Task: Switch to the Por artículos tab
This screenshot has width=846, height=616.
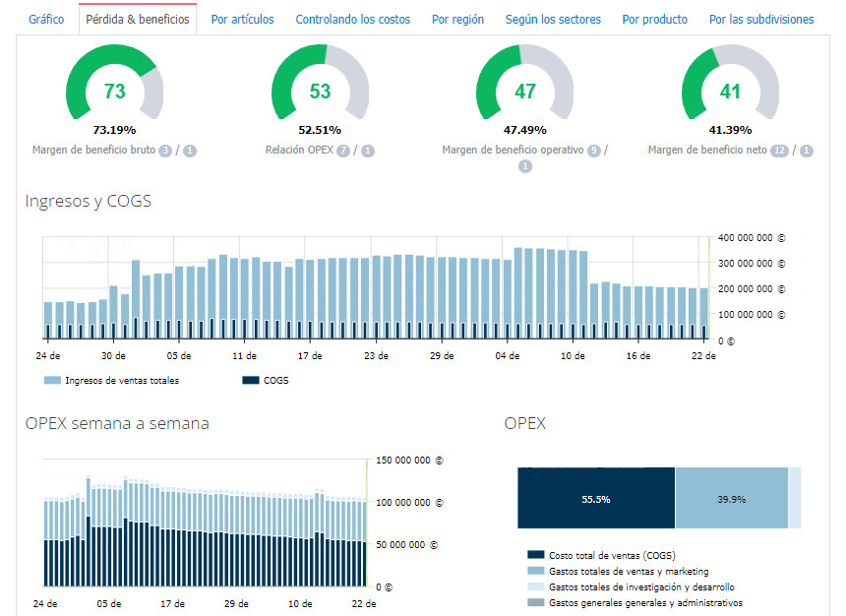Action: coord(242,20)
